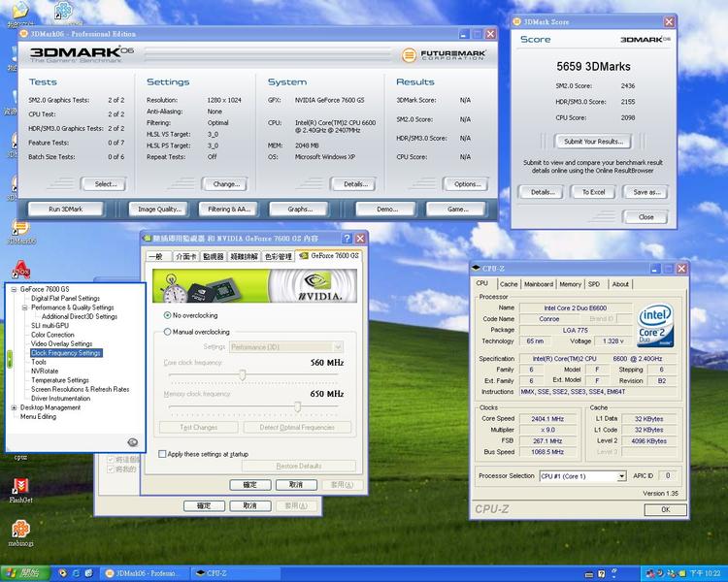
Task: Click the help icon in the language bar
Action: pos(601,574)
